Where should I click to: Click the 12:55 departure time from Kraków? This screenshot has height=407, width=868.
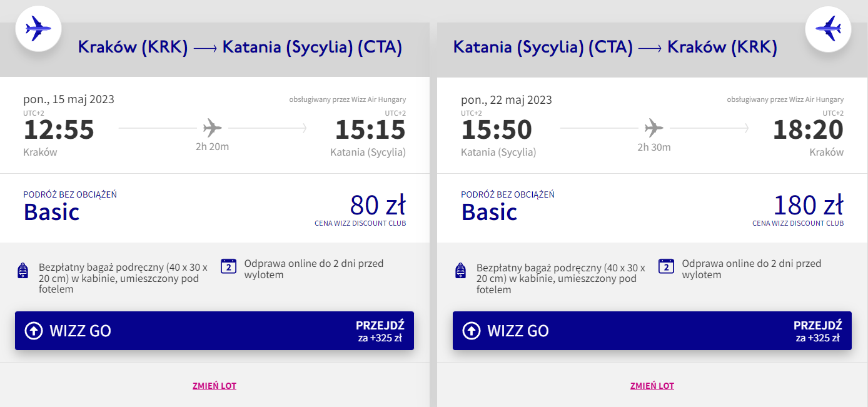tap(59, 130)
